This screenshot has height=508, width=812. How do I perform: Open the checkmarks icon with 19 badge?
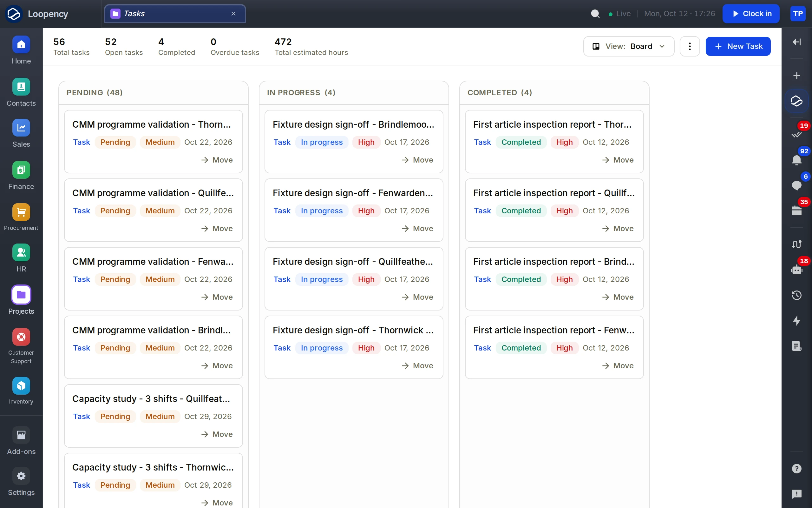pyautogui.click(x=796, y=134)
